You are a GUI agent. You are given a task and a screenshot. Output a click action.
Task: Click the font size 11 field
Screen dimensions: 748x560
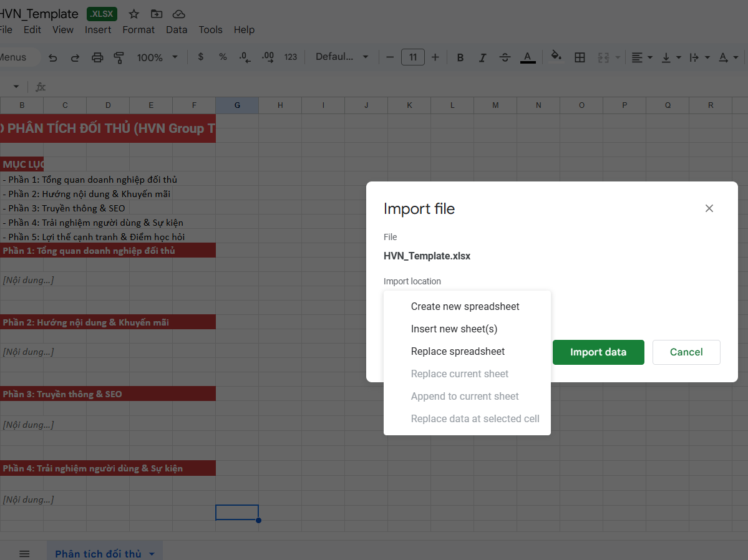click(413, 57)
